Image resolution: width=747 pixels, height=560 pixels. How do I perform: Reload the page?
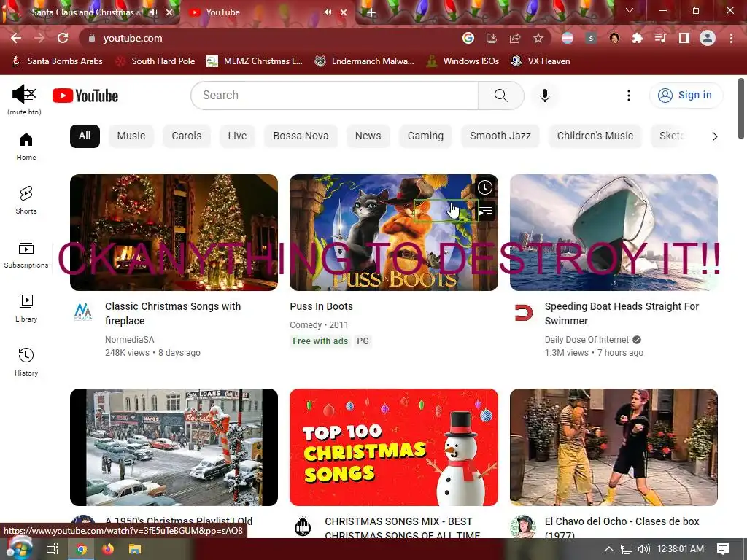pyautogui.click(x=63, y=38)
